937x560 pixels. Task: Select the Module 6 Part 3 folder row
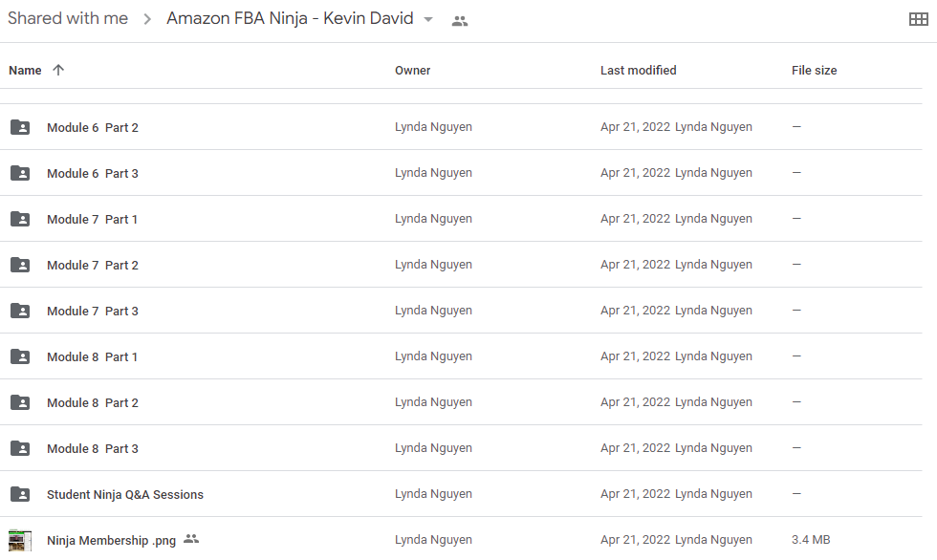461,173
